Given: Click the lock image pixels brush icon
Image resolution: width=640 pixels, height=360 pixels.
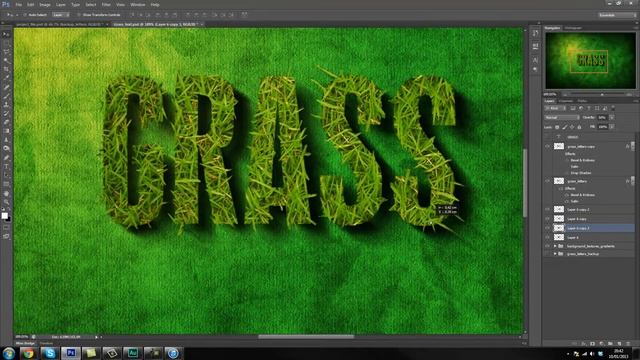Looking at the screenshot, I should point(564,127).
